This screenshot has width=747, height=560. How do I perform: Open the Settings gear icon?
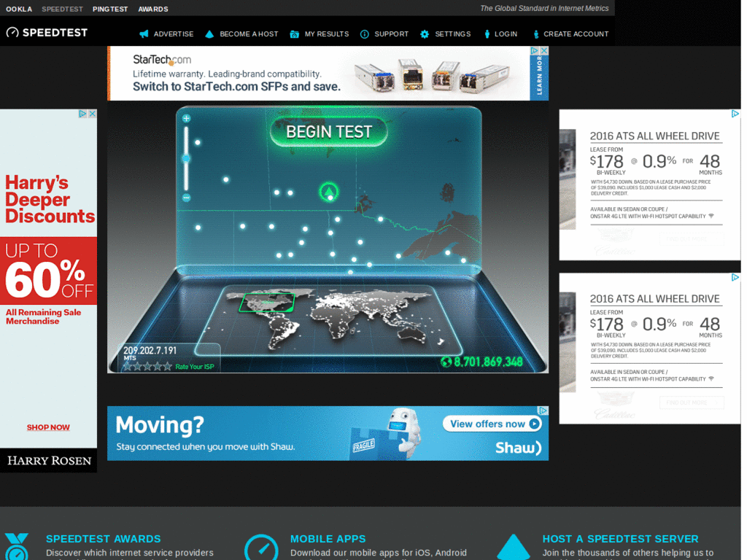click(423, 33)
